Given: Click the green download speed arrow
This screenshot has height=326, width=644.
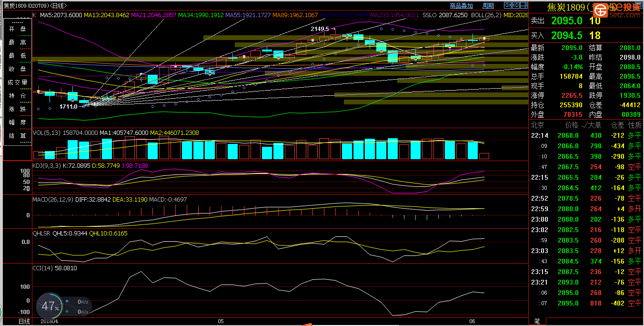Looking at the screenshot, I should click(x=67, y=312).
